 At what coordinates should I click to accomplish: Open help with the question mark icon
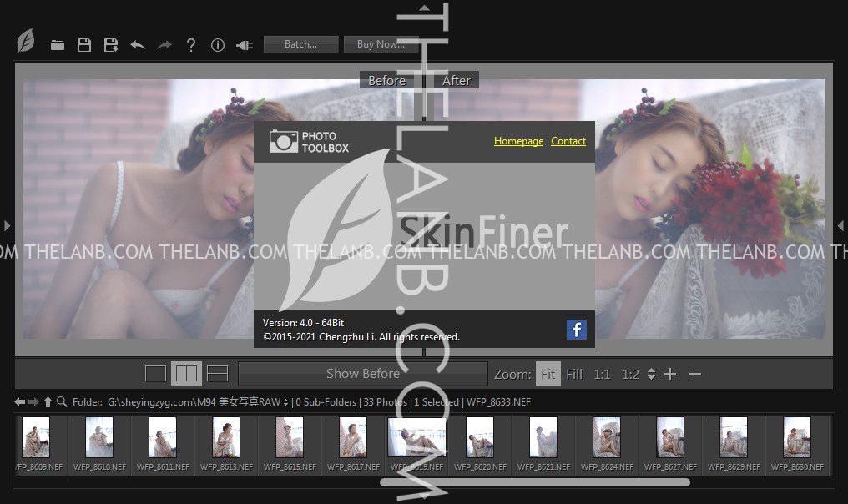[191, 45]
